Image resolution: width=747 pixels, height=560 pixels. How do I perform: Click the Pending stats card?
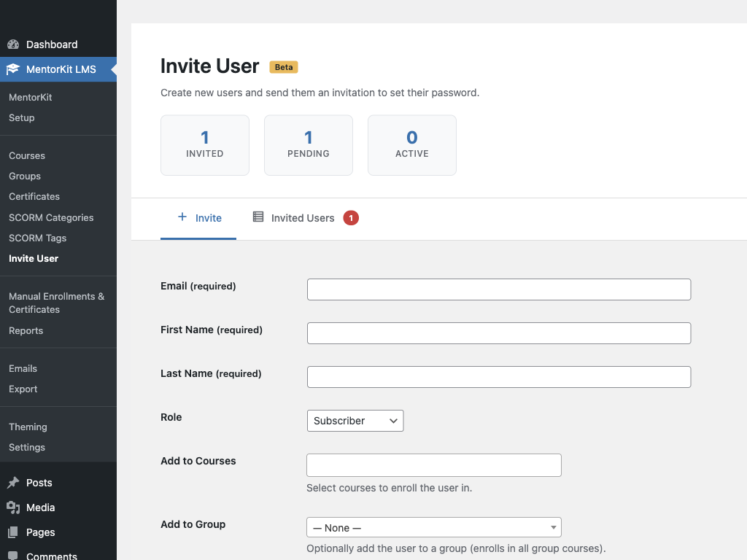309,145
